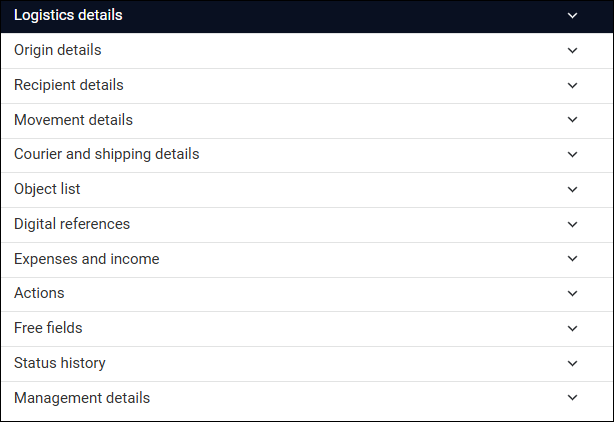Expand Object list via chevron icon
614x422 pixels.
point(572,189)
